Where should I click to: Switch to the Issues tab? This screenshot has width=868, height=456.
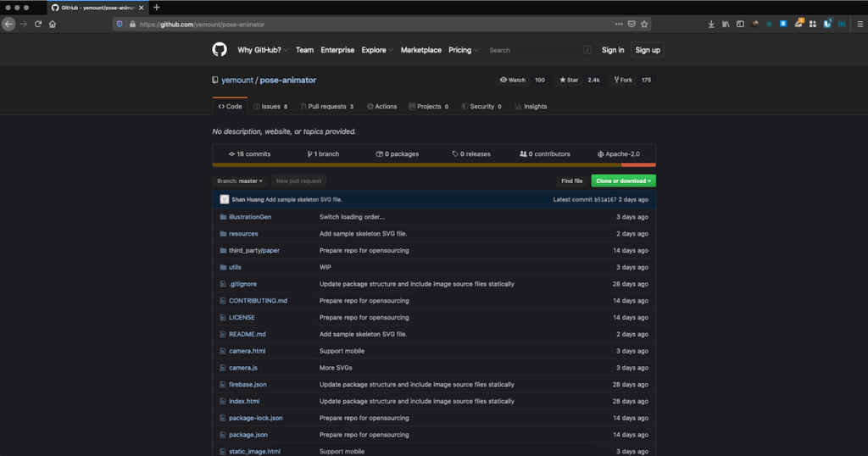[270, 107]
